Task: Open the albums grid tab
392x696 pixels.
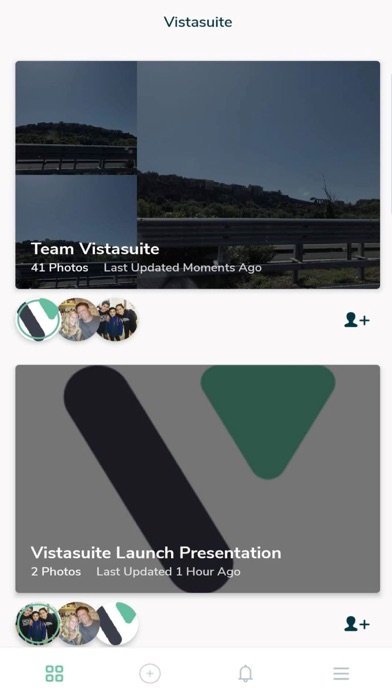Action: pyautogui.click(x=54, y=673)
